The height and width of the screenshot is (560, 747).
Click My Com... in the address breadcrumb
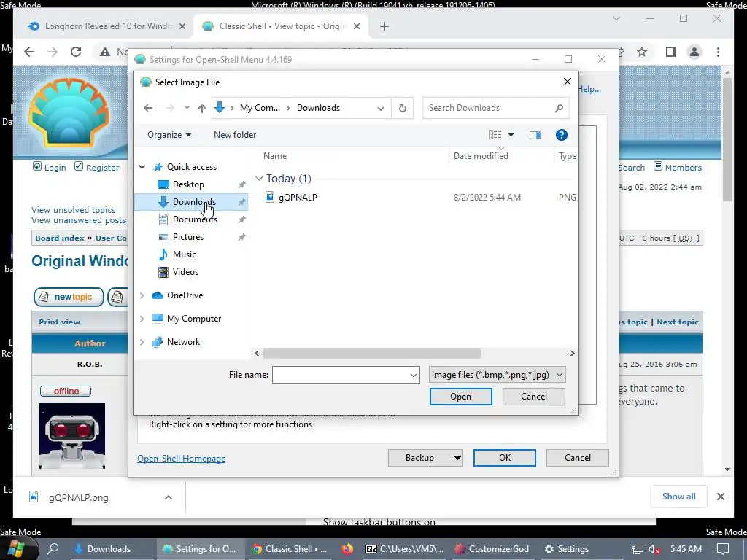coord(260,108)
